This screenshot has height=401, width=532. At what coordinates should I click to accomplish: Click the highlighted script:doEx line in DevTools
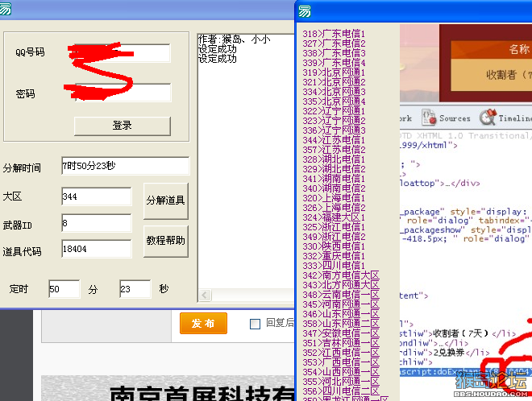tap(466, 372)
